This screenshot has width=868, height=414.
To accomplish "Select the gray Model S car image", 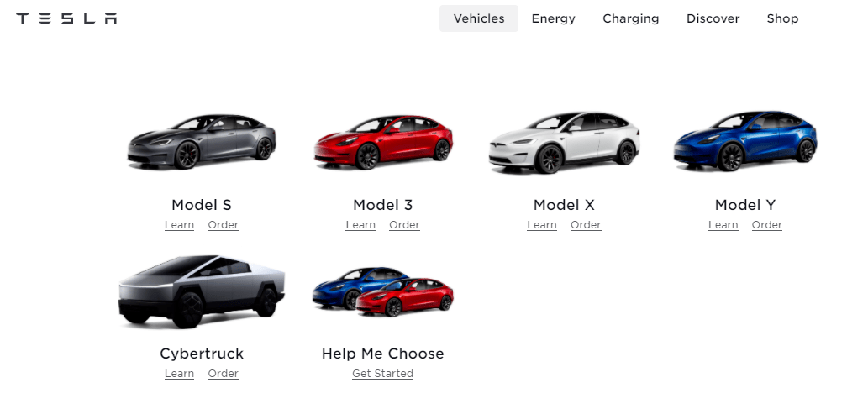I will 202,142.
